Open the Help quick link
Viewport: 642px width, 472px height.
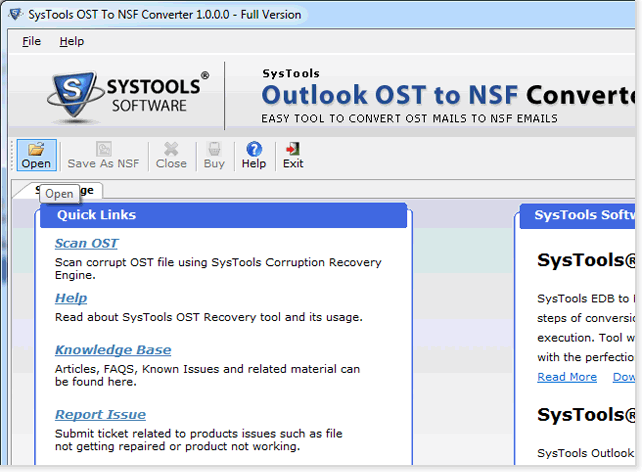pos(71,298)
